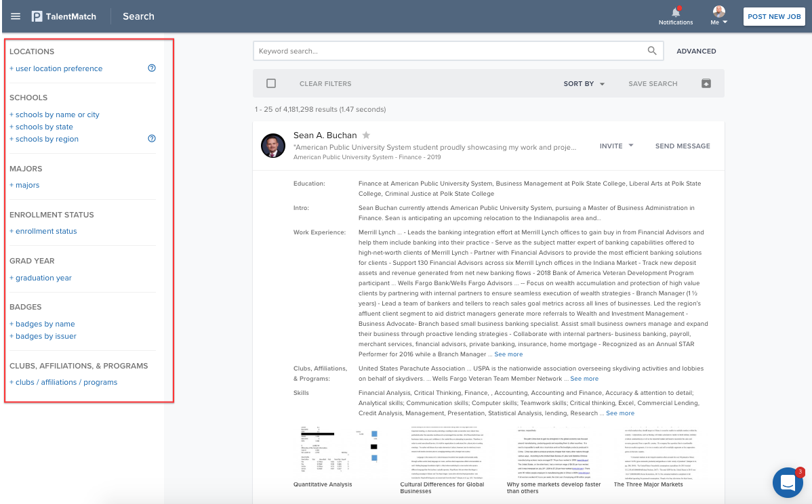Click SAVE SEARCH
The width and height of the screenshot is (812, 504).
coord(653,84)
